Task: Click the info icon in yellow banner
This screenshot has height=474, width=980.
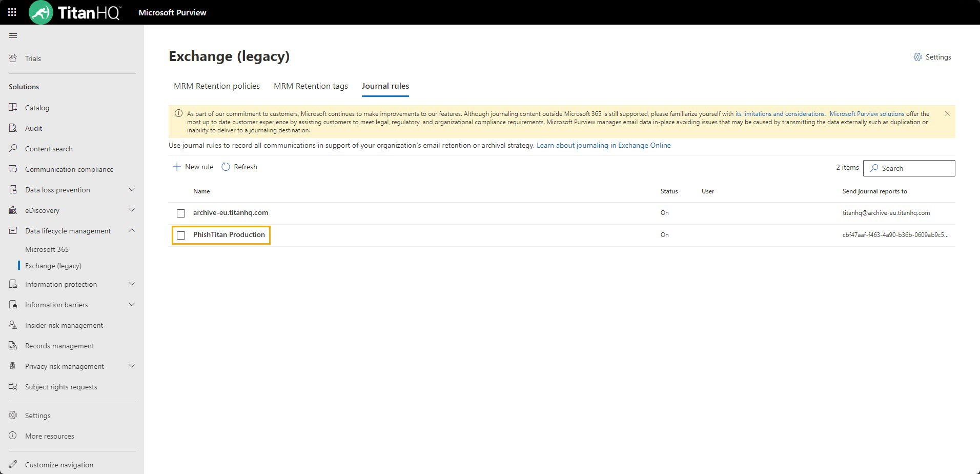Action: pyautogui.click(x=178, y=113)
